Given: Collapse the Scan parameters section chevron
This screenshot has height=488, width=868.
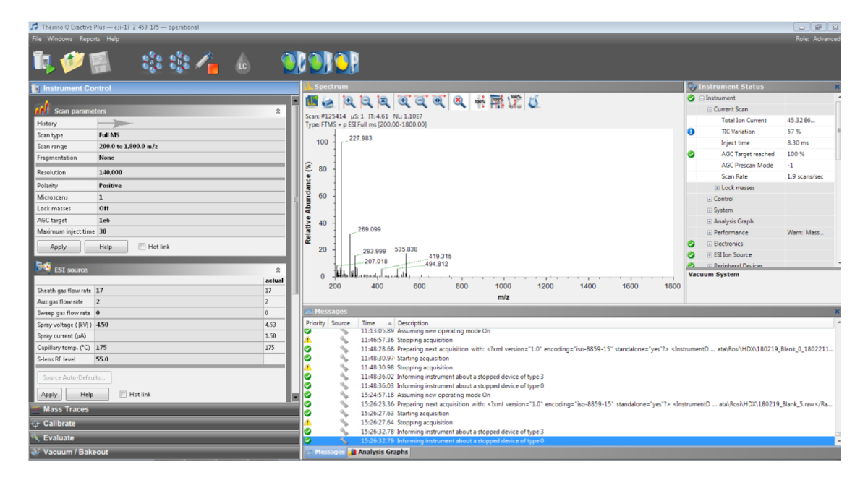Looking at the screenshot, I should point(278,111).
